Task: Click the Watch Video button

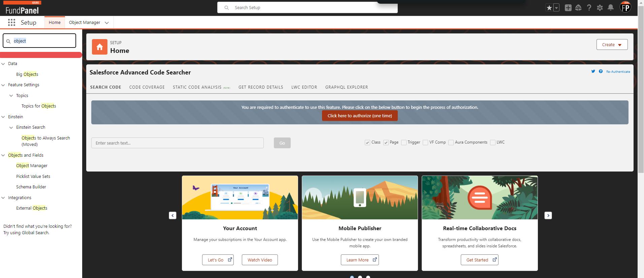Action: click(x=260, y=260)
